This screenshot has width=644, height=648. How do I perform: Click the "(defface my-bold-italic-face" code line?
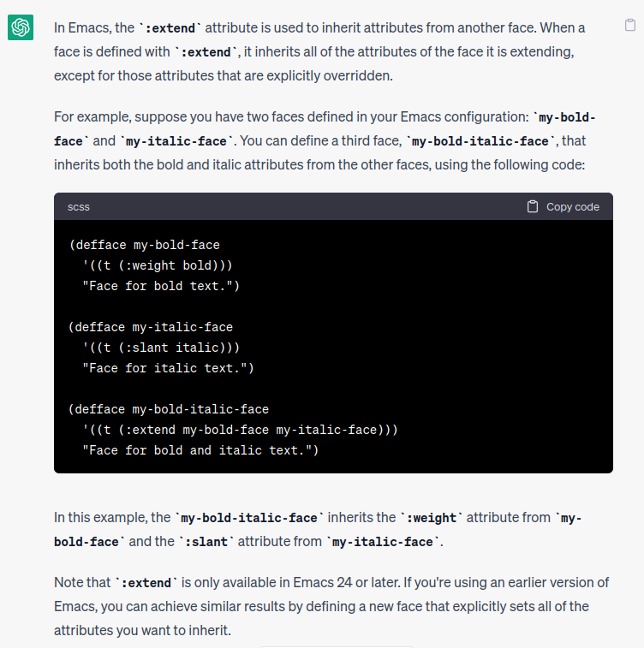(169, 409)
